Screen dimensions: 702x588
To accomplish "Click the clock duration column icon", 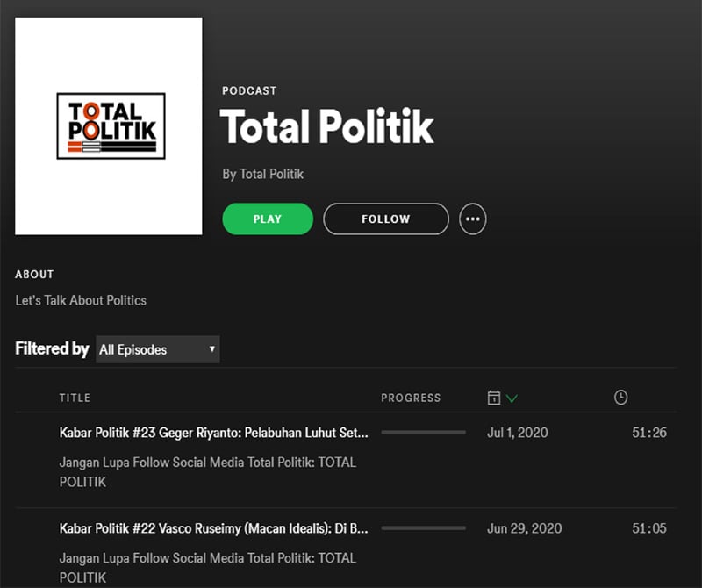I will (x=620, y=398).
